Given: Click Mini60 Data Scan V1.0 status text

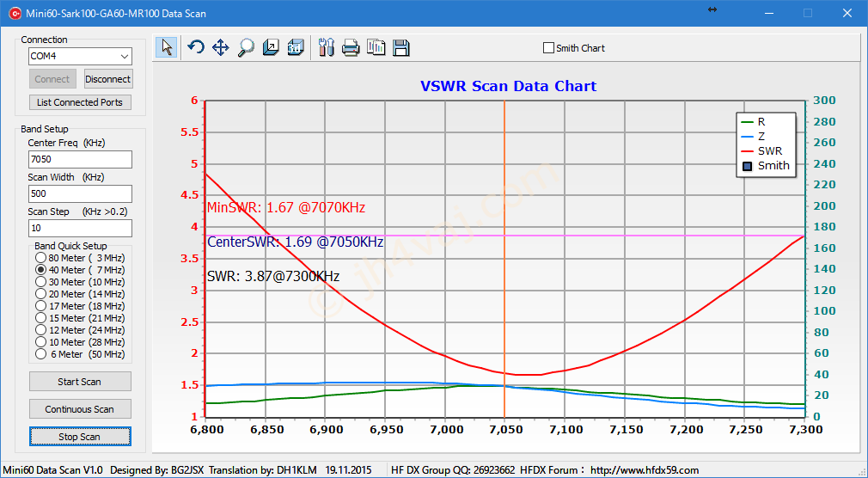Looking at the screenshot, I should coord(52,470).
